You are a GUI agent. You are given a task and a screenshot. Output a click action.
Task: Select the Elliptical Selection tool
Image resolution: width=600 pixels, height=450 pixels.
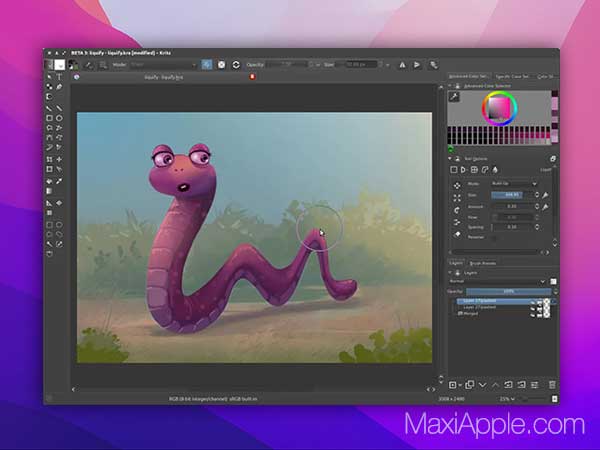pyautogui.click(x=59, y=225)
